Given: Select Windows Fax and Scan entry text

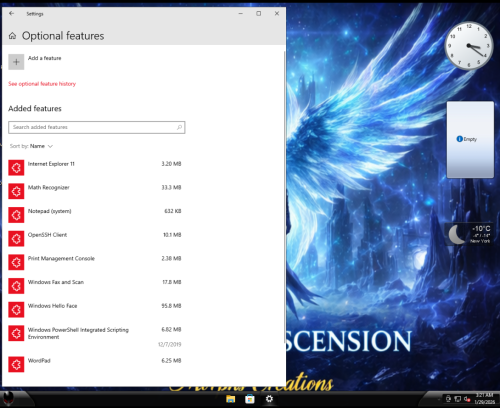Looking at the screenshot, I should pyautogui.click(x=56, y=282).
